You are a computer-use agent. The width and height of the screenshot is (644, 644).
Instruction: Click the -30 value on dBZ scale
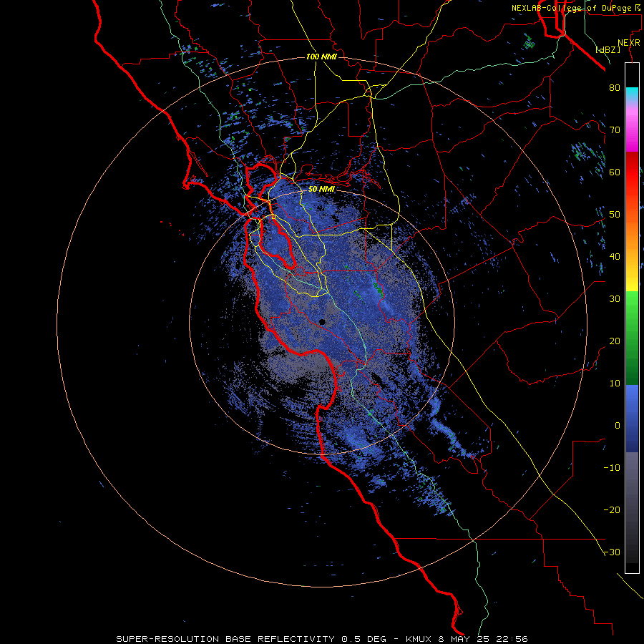pos(612,552)
